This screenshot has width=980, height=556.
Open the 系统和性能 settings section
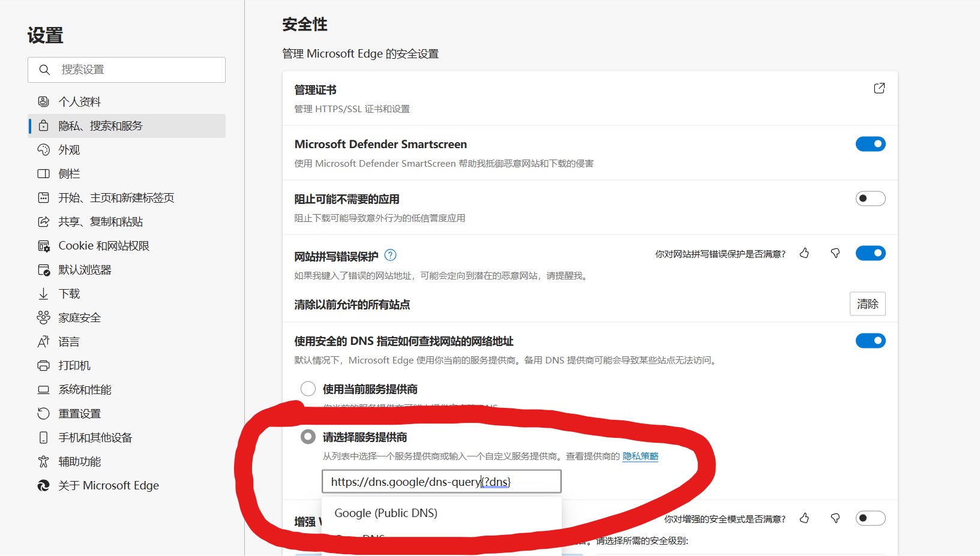coord(127,389)
